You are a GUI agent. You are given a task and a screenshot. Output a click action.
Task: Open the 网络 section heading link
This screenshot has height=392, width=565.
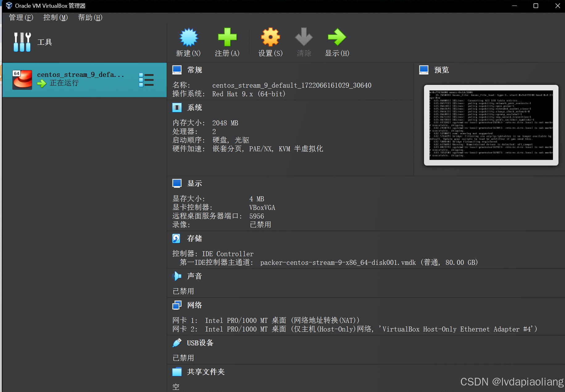pos(195,305)
